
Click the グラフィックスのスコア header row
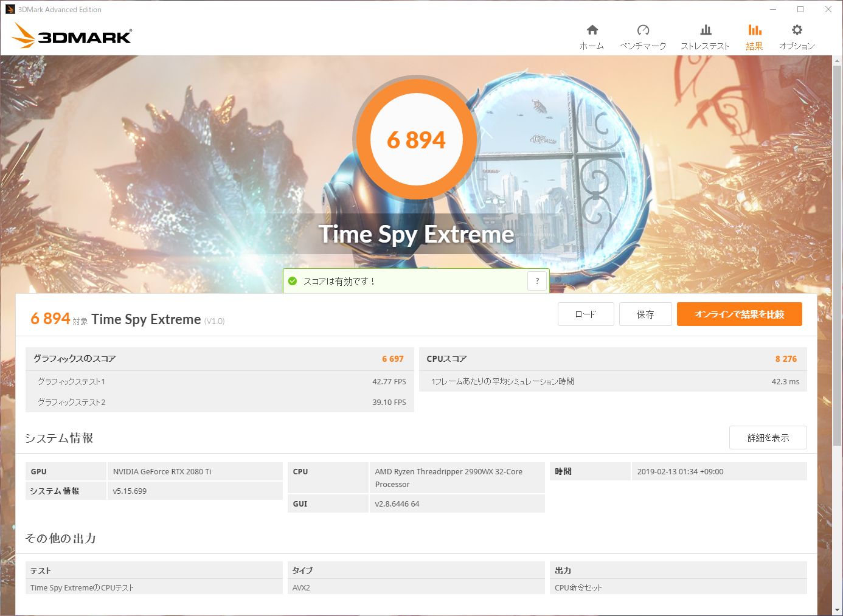(x=219, y=359)
